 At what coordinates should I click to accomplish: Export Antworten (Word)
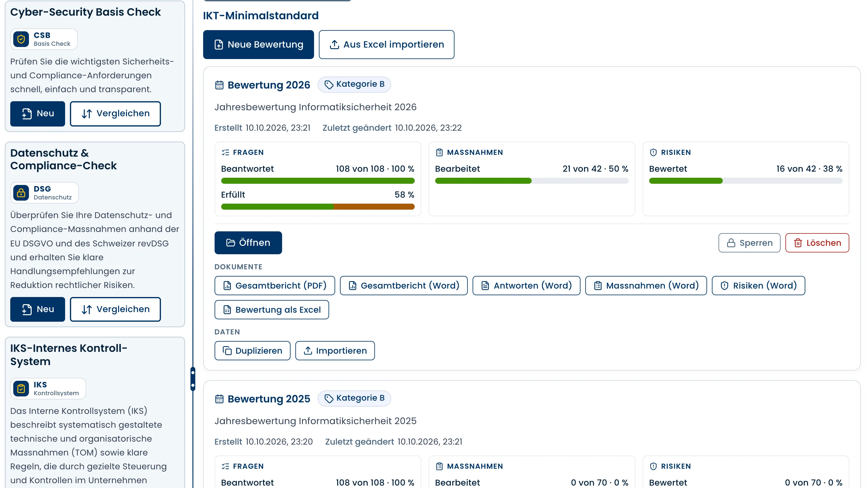coord(526,285)
